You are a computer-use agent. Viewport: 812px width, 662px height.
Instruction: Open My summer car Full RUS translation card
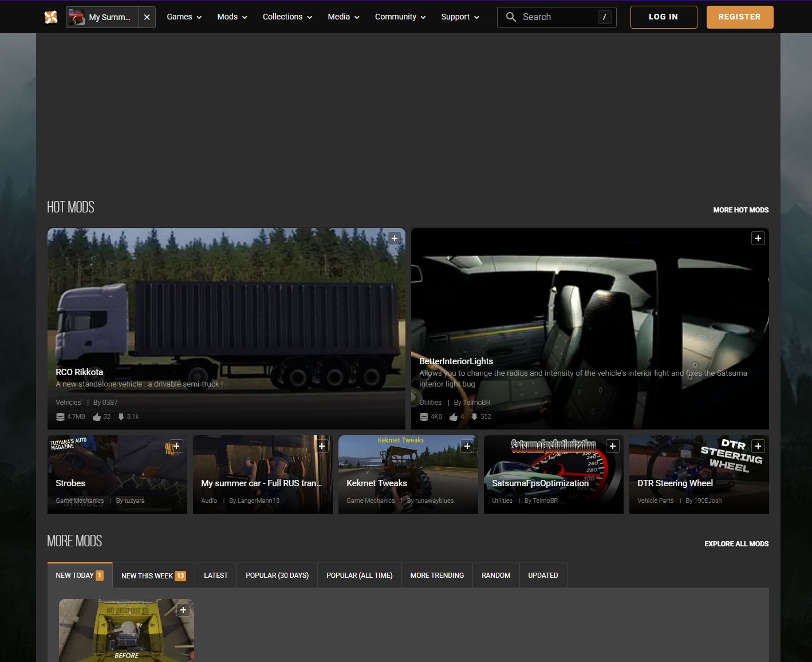[263, 474]
